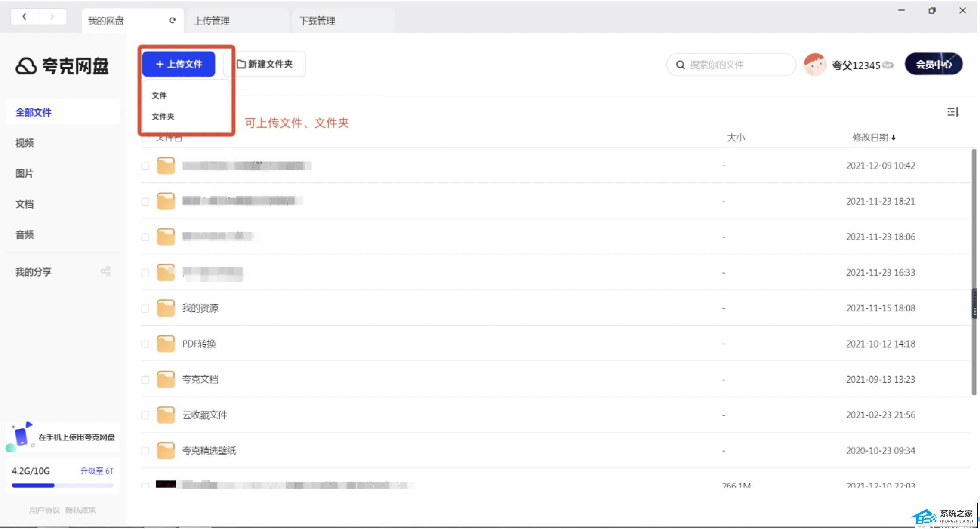
Task: Click the file list vertical scrollbar
Action: tap(974, 272)
